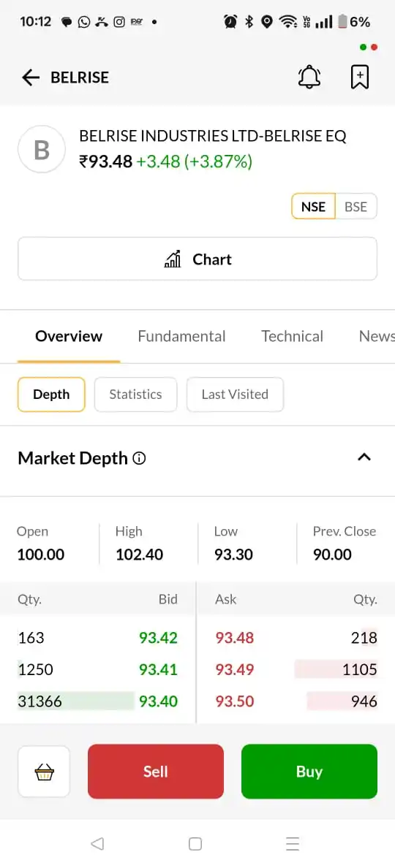Add BELRISE to watchlist via bookmark icon

[360, 77]
